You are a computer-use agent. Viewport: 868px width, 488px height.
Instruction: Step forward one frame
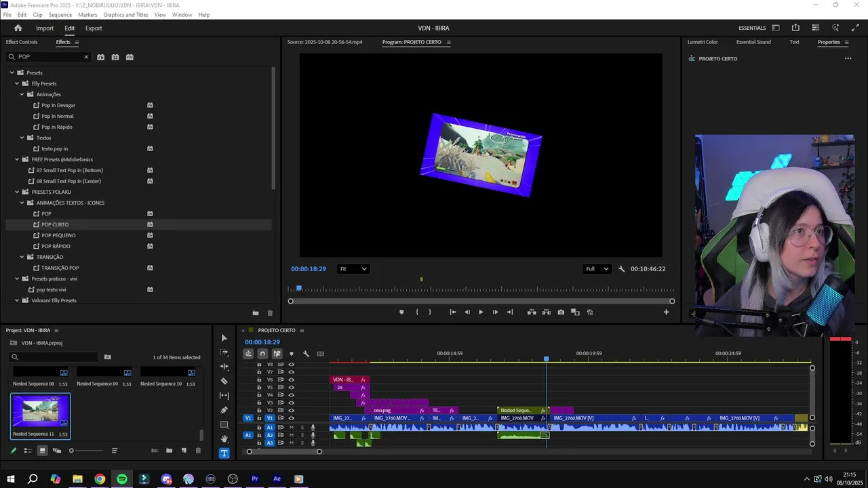click(x=495, y=312)
